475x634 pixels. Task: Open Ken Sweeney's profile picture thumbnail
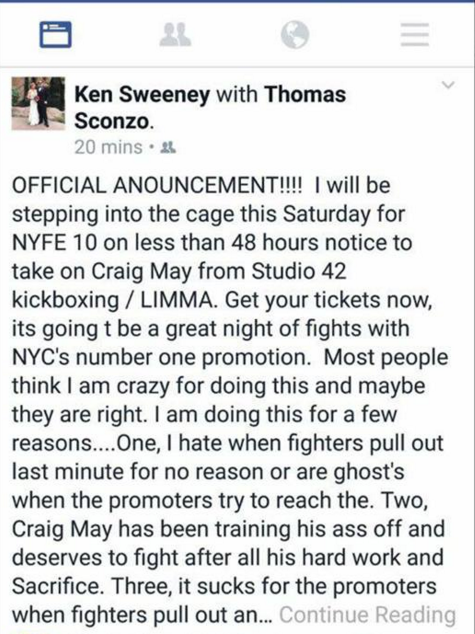click(38, 104)
